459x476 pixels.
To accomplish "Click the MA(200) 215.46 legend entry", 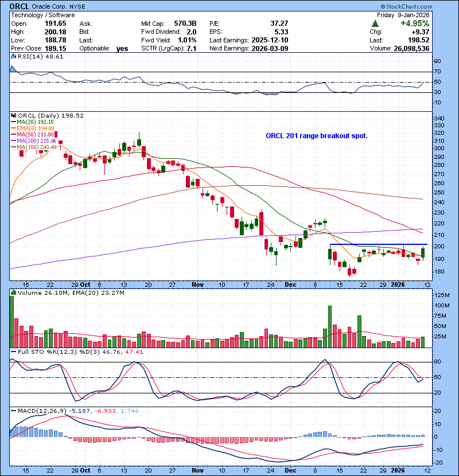I will click(x=34, y=141).
